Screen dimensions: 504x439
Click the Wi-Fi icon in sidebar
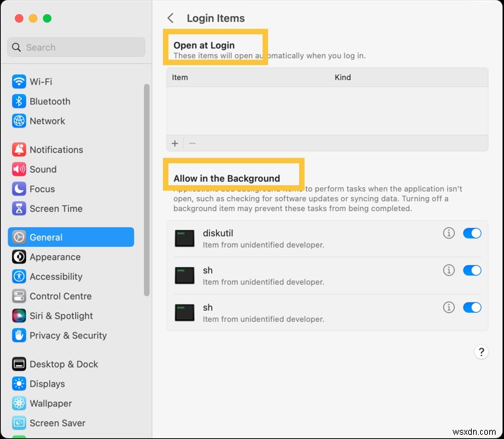coord(19,81)
